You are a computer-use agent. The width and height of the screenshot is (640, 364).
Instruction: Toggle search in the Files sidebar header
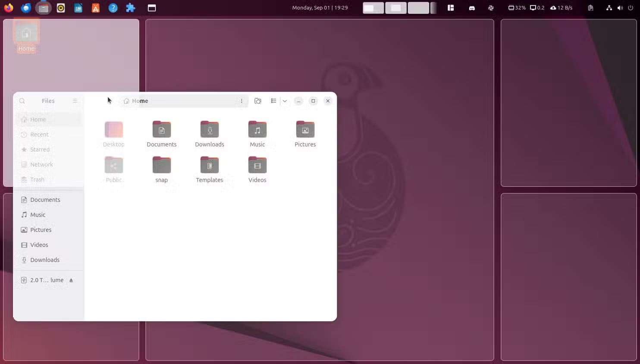(x=22, y=100)
